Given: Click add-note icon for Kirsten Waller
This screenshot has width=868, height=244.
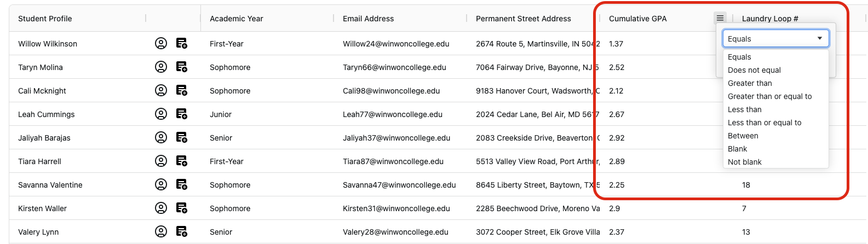Looking at the screenshot, I should tap(182, 208).
